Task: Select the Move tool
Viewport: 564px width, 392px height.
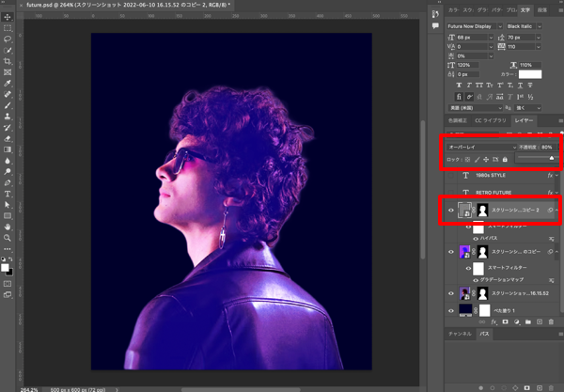Action: point(8,17)
